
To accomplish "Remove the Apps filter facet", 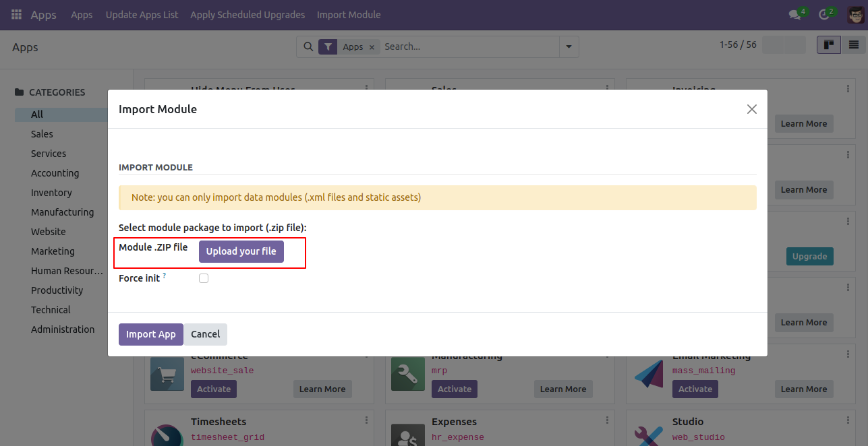I will tap(372, 47).
